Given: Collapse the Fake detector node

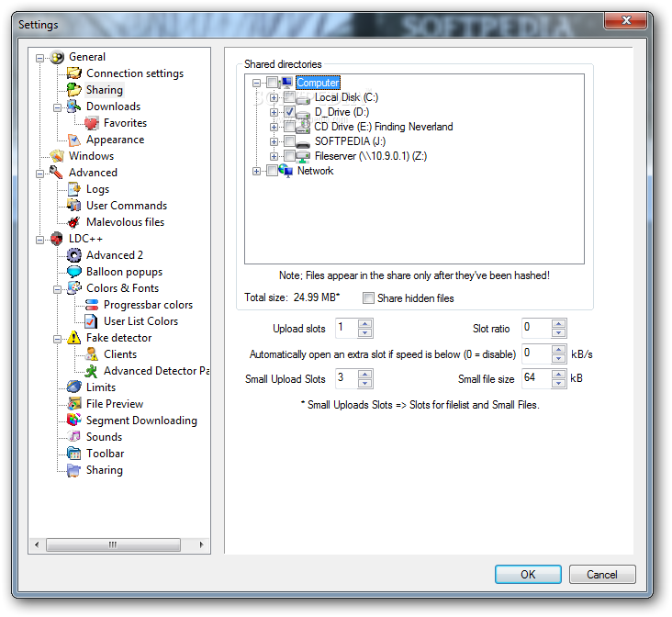Looking at the screenshot, I should (58, 339).
